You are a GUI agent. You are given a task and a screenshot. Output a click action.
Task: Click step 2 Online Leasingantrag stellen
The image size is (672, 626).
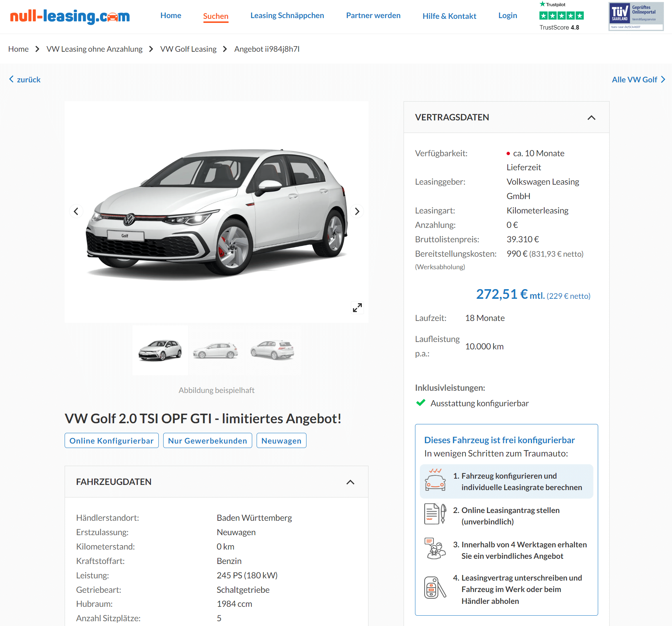coord(506,516)
